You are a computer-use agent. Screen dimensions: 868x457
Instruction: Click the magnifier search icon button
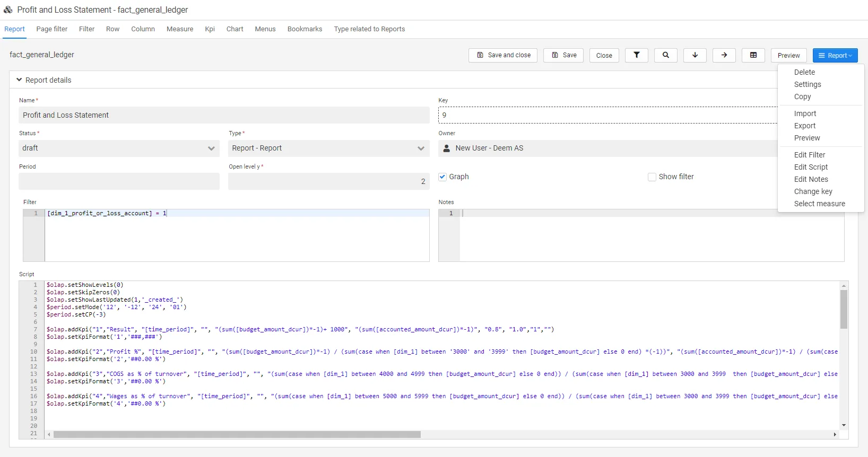click(665, 55)
